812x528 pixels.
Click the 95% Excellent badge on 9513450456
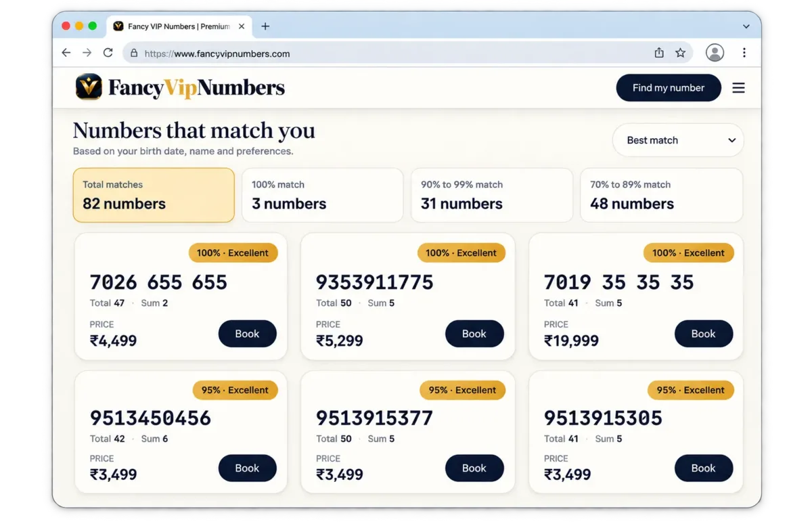tap(235, 390)
